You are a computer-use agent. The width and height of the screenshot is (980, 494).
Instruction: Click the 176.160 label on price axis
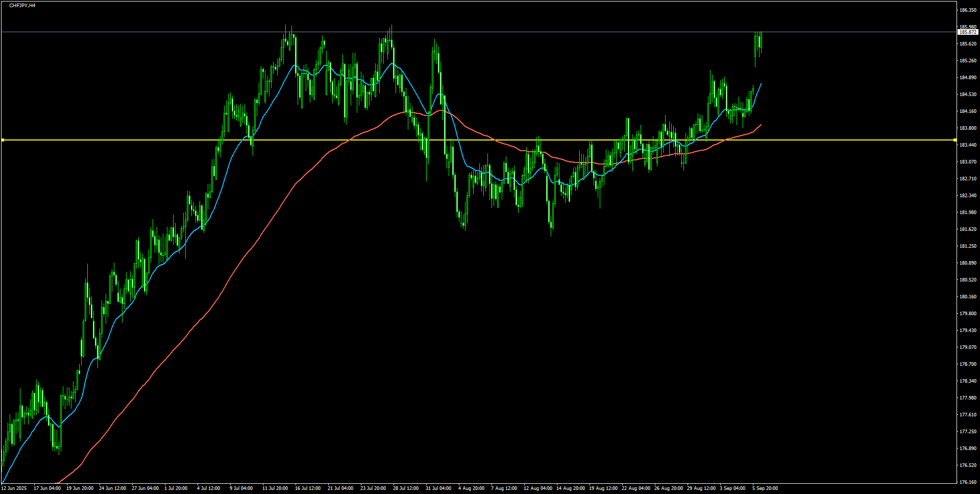tap(967, 482)
